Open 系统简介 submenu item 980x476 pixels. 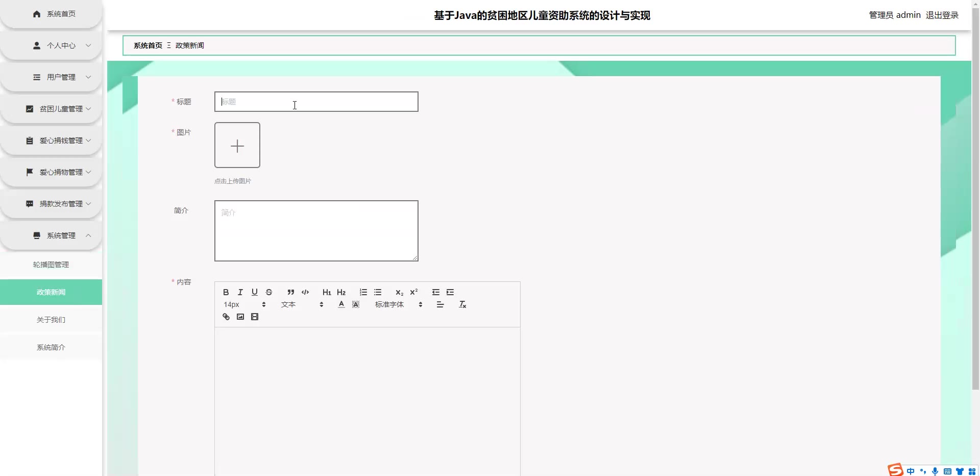(x=51, y=347)
